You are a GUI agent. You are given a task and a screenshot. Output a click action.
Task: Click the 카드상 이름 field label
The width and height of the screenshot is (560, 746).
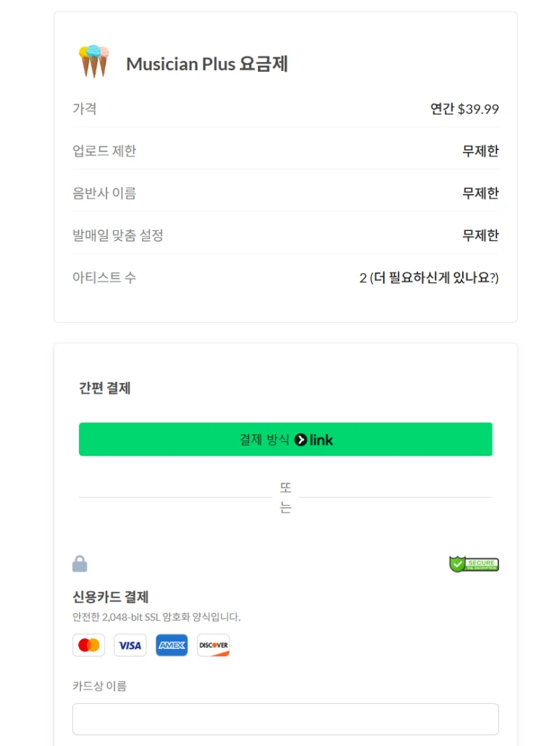99,686
